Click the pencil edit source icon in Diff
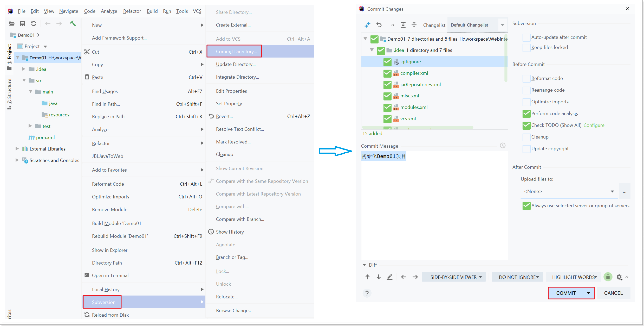 [389, 277]
